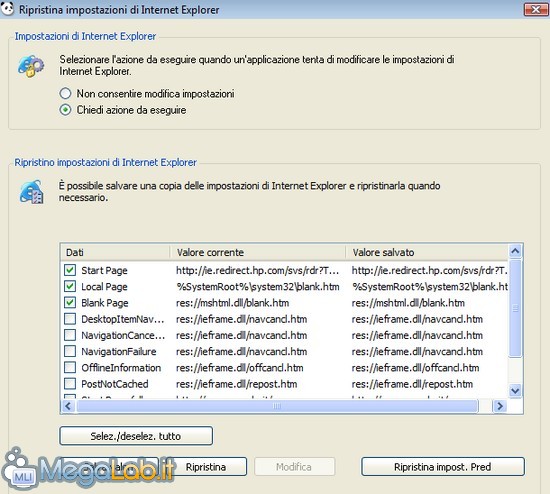Select the 'PostNotCached' row label
Viewport: 550px width, 494px height.
click(115, 384)
